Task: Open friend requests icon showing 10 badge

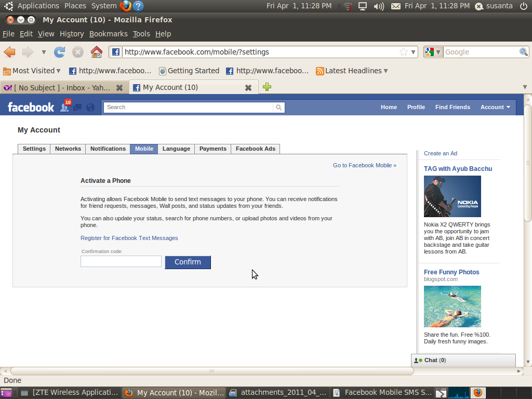Action: click(x=64, y=108)
